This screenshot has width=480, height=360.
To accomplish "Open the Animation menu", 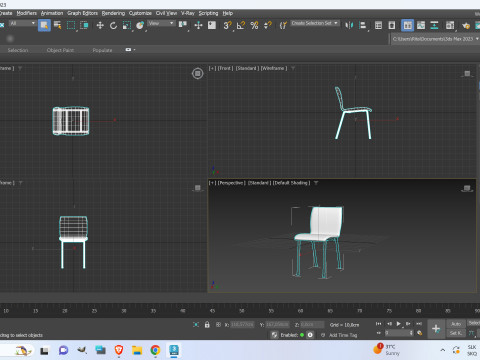I will pyautogui.click(x=52, y=13).
